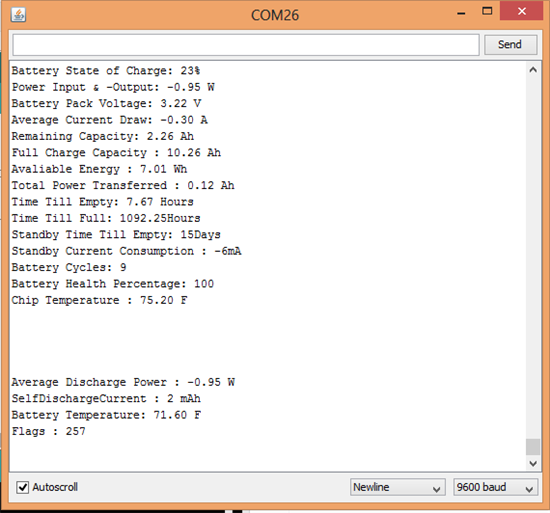Screen dimensions: 550x513
Task: Minimize the COM26 window
Action: point(461,13)
